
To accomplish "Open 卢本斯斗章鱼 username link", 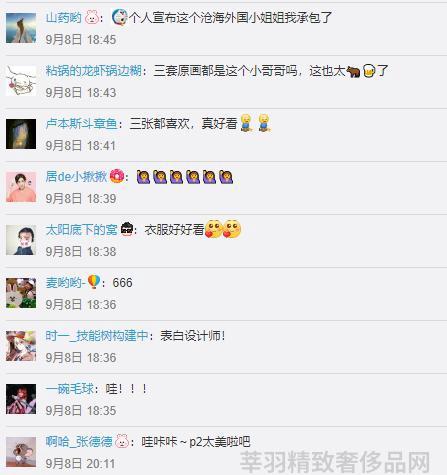I will tap(81, 124).
